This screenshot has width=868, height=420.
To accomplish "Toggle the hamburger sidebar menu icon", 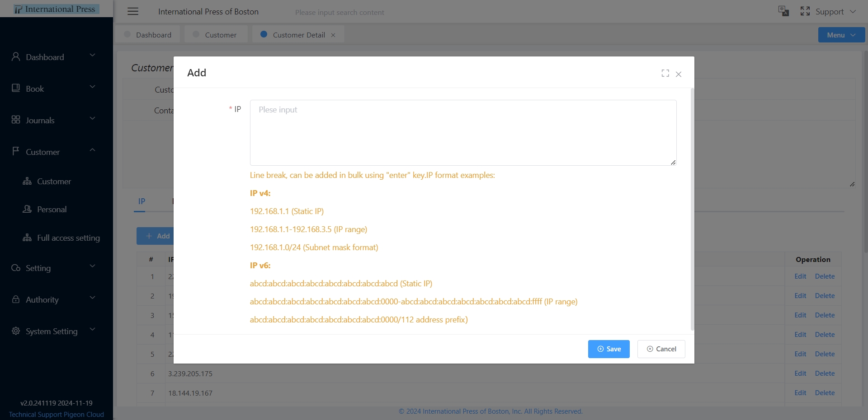I will (x=133, y=12).
